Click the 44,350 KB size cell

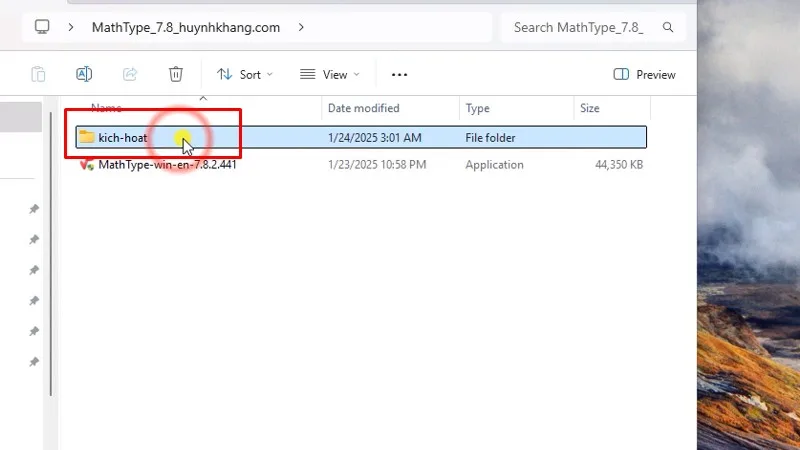(619, 165)
